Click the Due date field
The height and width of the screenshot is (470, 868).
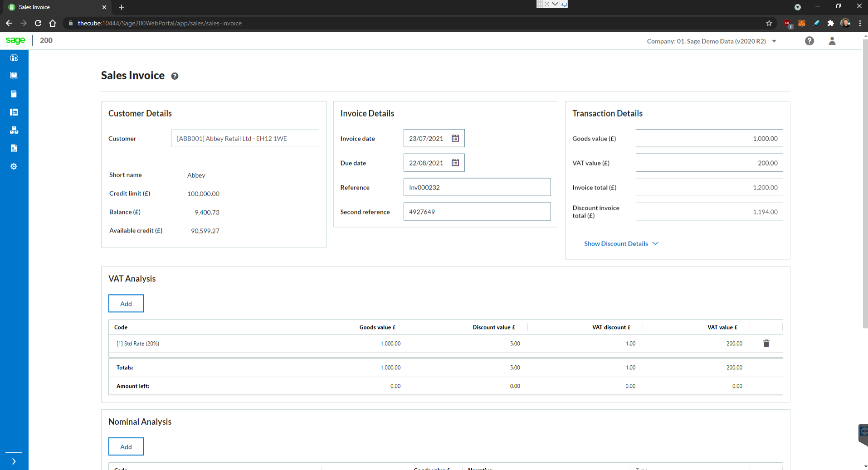tap(434, 163)
